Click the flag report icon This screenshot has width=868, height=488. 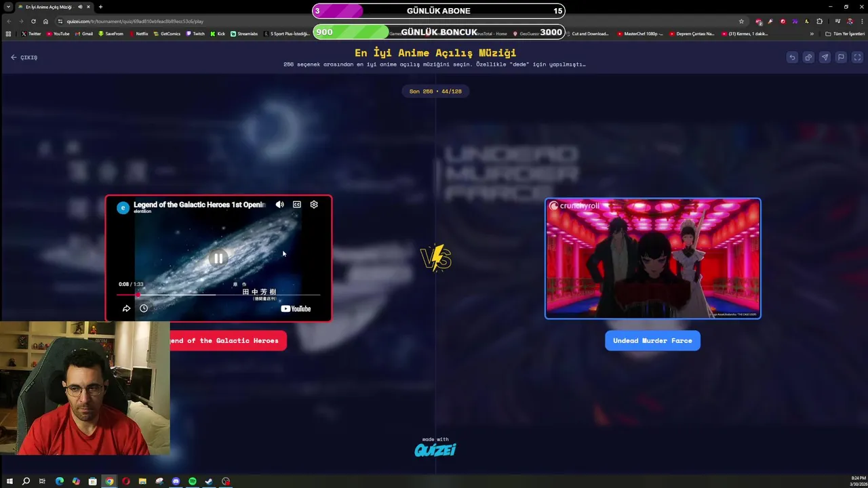[841, 58]
